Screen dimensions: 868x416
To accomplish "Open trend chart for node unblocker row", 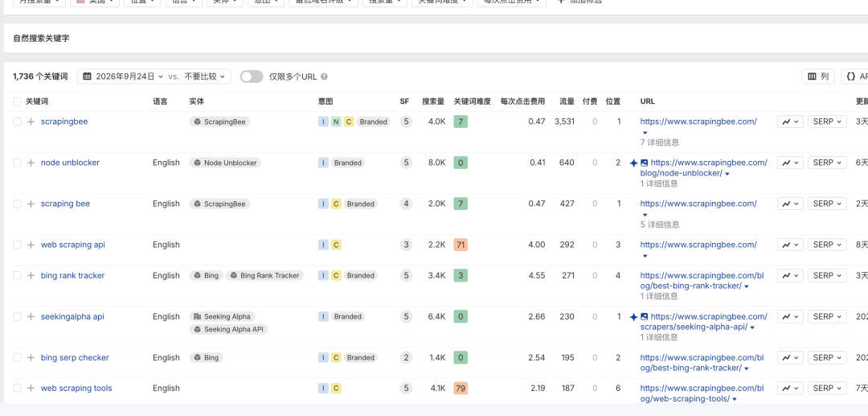I will (x=790, y=163).
